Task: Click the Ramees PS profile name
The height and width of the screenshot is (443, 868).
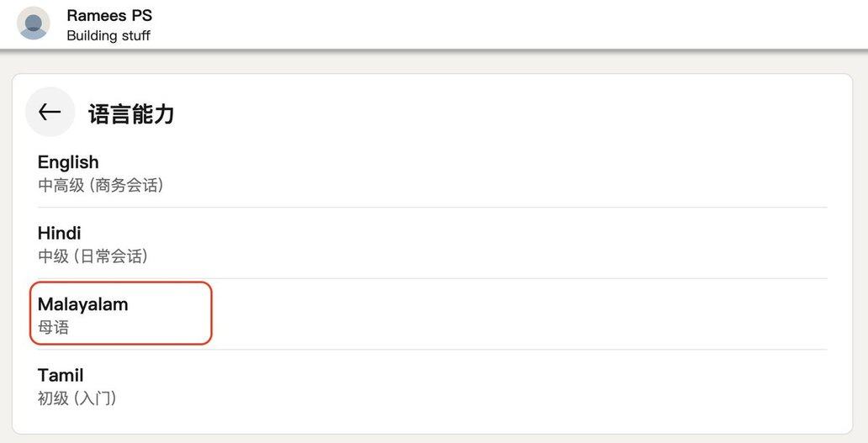Action: click(109, 15)
